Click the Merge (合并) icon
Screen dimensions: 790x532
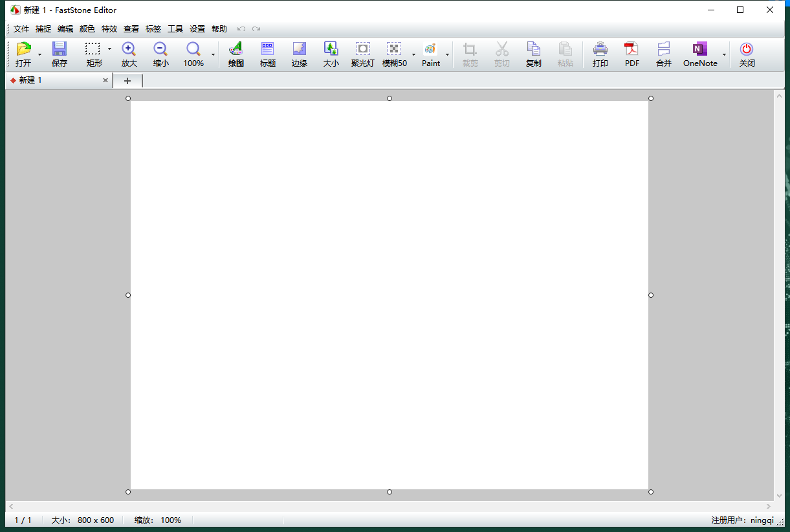coord(664,54)
